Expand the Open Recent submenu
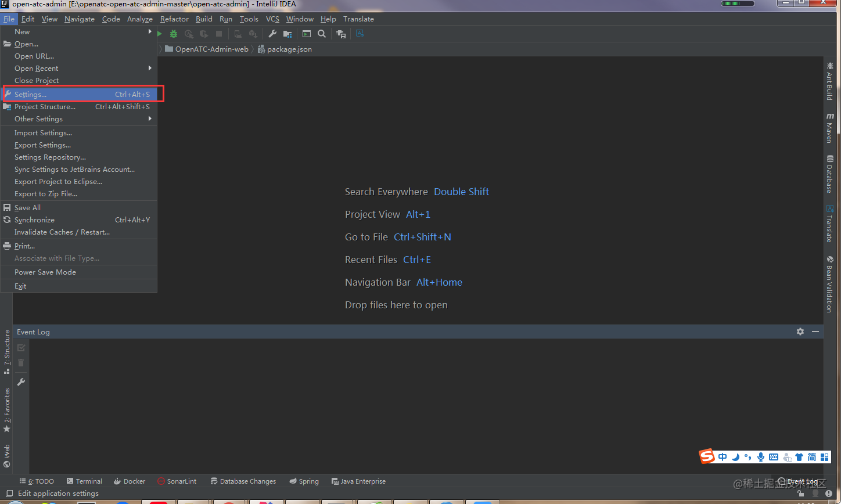 tap(79, 69)
